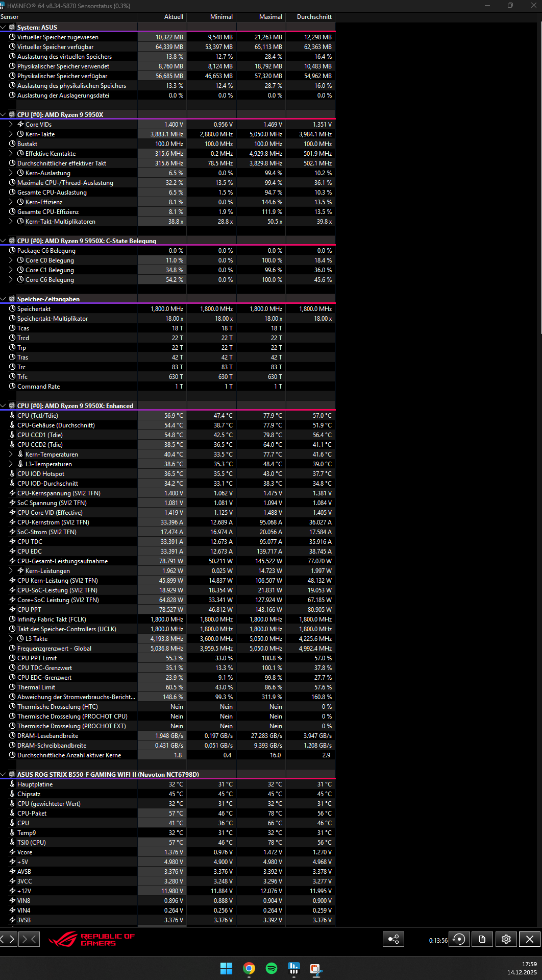The image size is (542, 980).
Task: Expand the Core VIDs row
Action: pyautogui.click(x=11, y=125)
